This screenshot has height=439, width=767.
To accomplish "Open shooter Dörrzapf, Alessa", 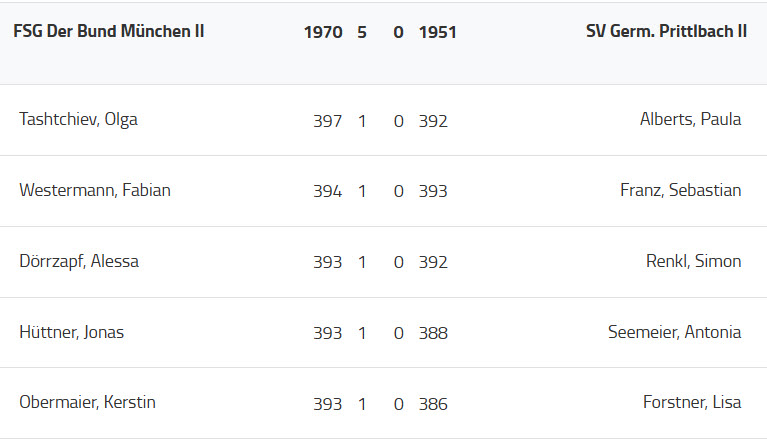I will (79, 261).
